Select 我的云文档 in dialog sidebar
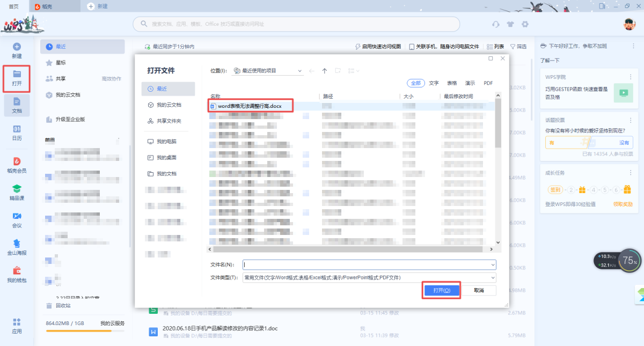644x346 pixels. point(169,105)
